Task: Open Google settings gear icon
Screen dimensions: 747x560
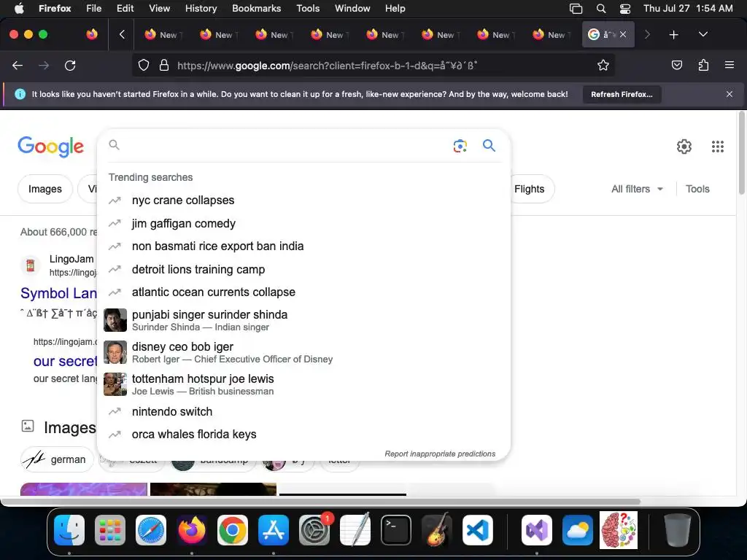Action: pyautogui.click(x=684, y=146)
